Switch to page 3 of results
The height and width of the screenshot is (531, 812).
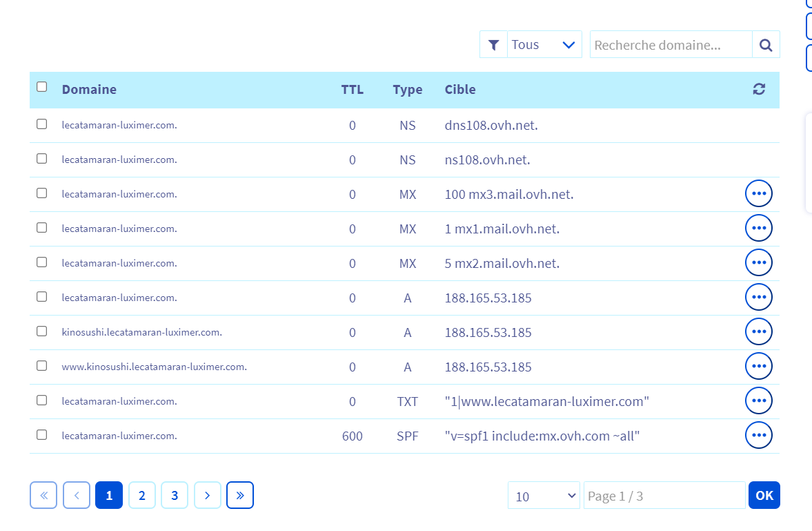click(175, 495)
